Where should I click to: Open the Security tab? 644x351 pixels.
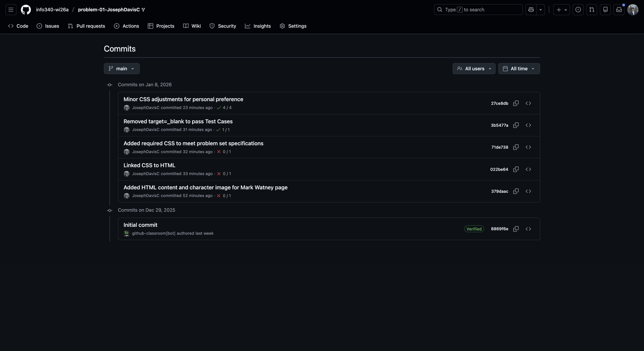(223, 26)
